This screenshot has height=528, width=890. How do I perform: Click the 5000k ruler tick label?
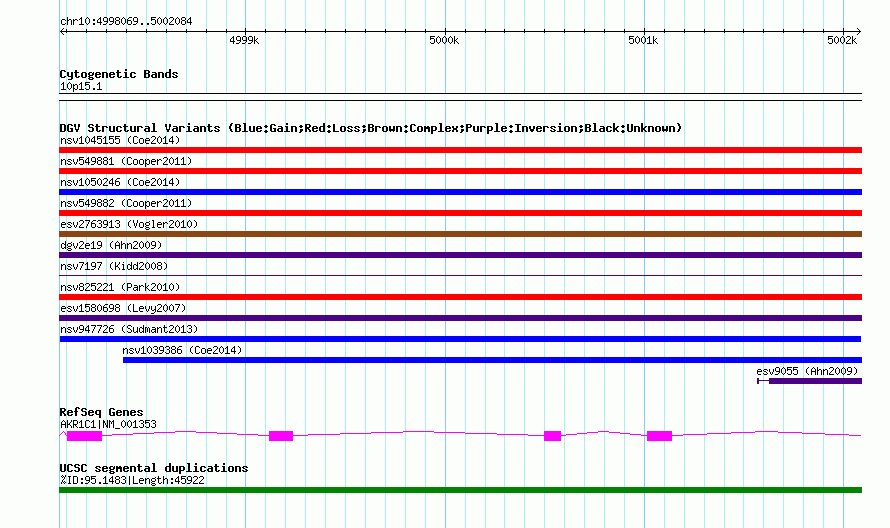(x=444, y=40)
